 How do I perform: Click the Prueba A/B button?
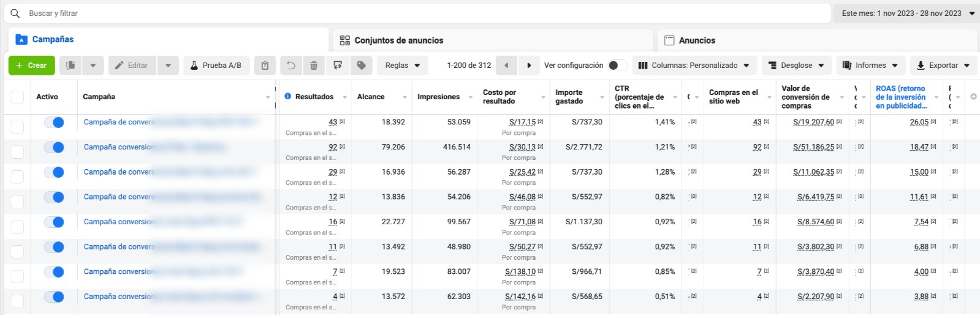click(215, 66)
